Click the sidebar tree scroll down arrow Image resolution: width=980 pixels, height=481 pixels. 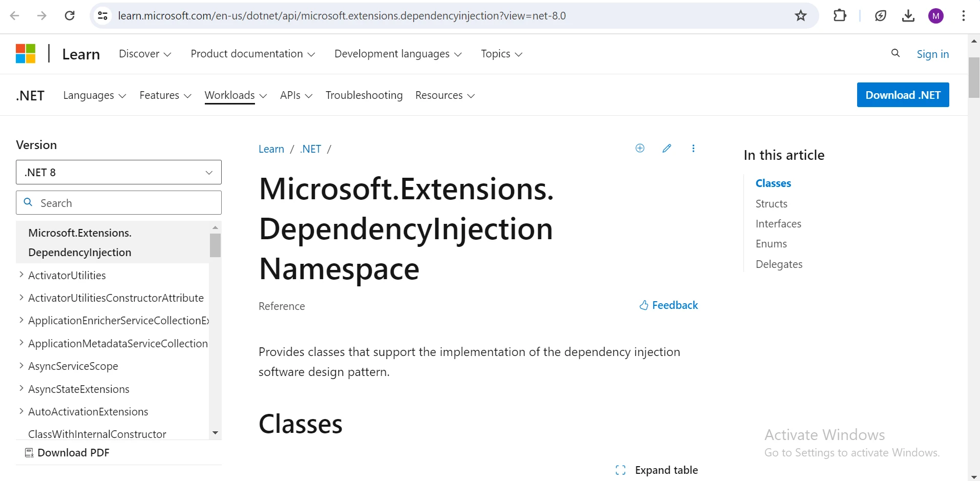pos(215,433)
